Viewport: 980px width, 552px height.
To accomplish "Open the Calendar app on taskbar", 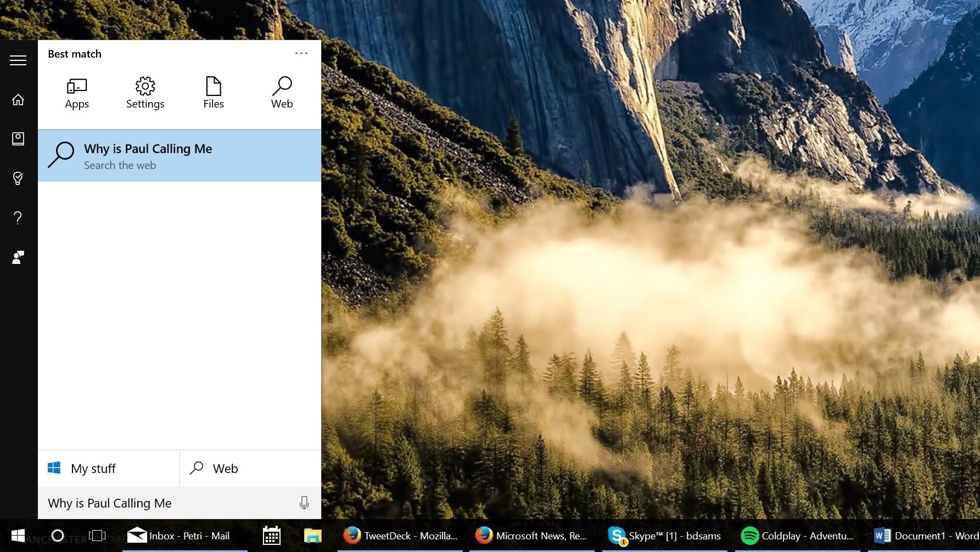I will click(x=272, y=536).
